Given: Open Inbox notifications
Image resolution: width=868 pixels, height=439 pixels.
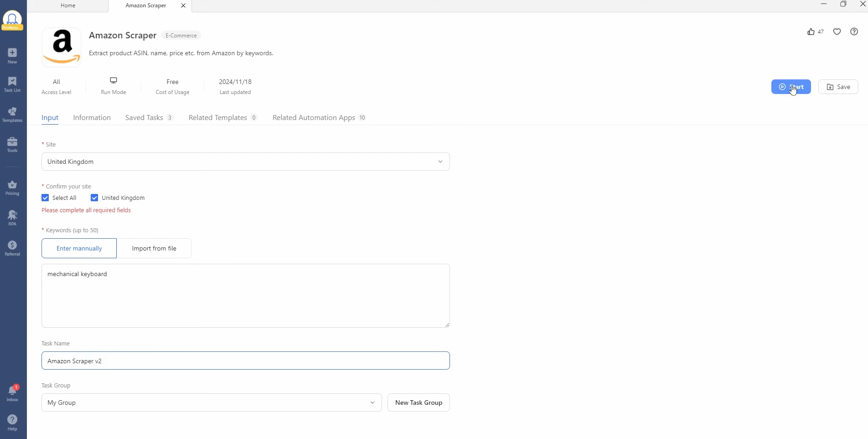Looking at the screenshot, I should (x=12, y=393).
